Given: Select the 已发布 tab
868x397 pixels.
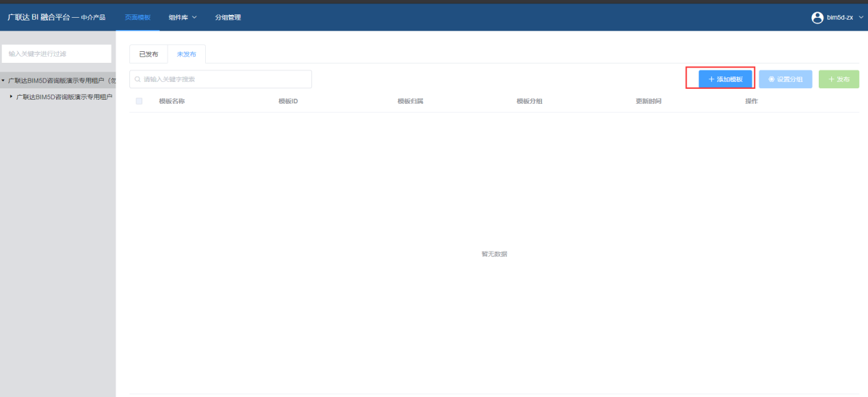Looking at the screenshot, I should click(x=148, y=54).
